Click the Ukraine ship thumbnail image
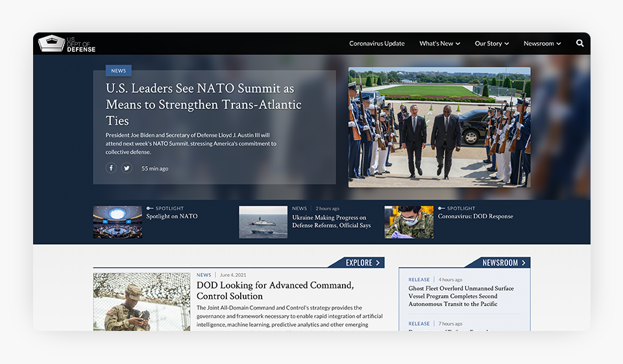This screenshot has height=364, width=623. (263, 222)
